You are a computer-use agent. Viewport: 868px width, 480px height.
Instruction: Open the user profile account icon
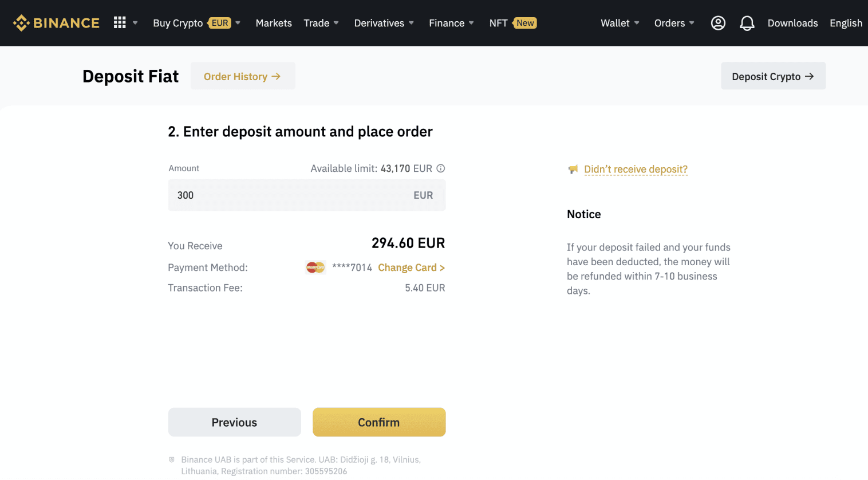pos(718,23)
